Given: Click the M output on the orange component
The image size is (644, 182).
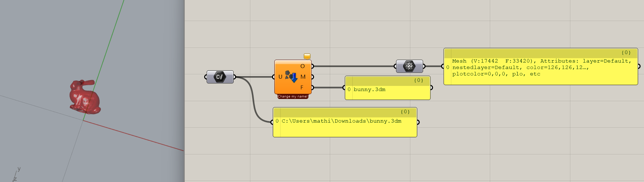Looking at the screenshot, I should click(x=303, y=77).
